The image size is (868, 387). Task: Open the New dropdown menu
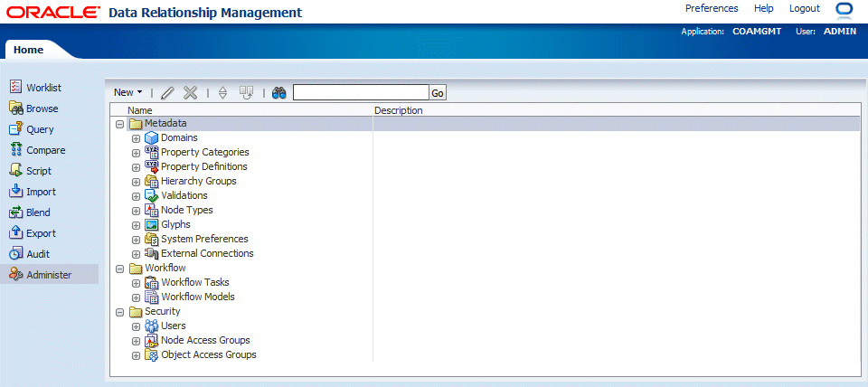[x=127, y=92]
